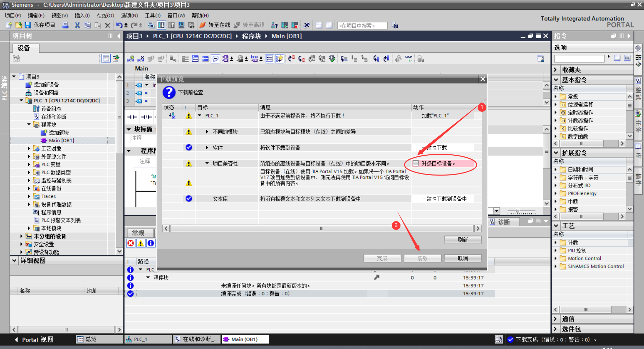Close the 下载预览 dialog
This screenshot has height=349, width=644.
(483, 79)
